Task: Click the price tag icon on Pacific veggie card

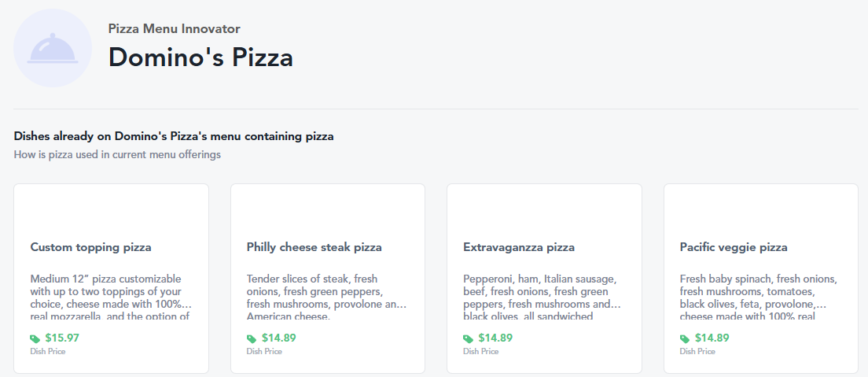Action: pyautogui.click(x=685, y=338)
